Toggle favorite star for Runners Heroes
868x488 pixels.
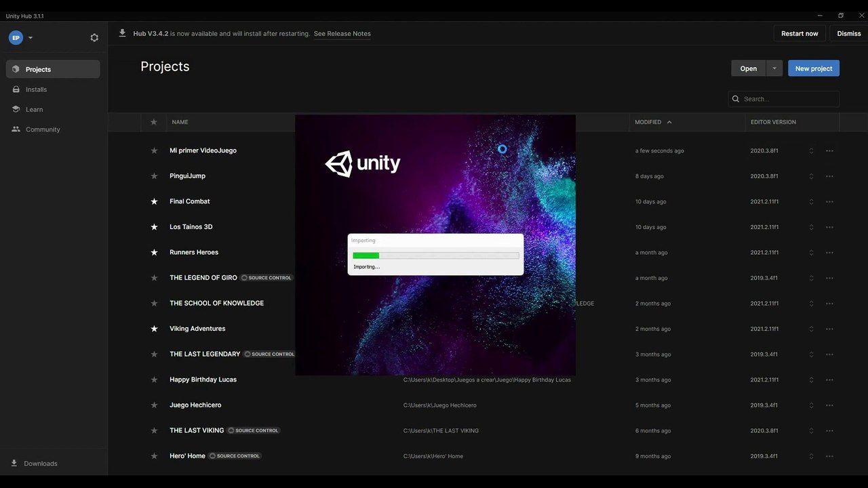coord(154,252)
